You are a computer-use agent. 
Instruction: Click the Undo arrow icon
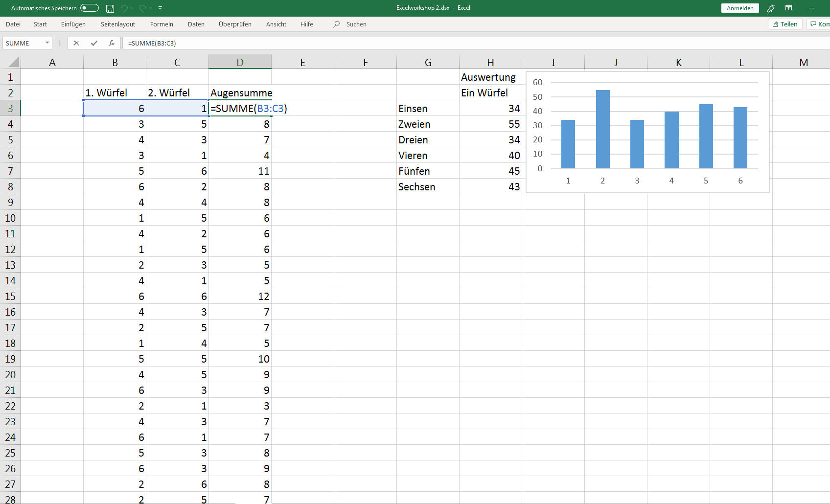click(x=124, y=8)
